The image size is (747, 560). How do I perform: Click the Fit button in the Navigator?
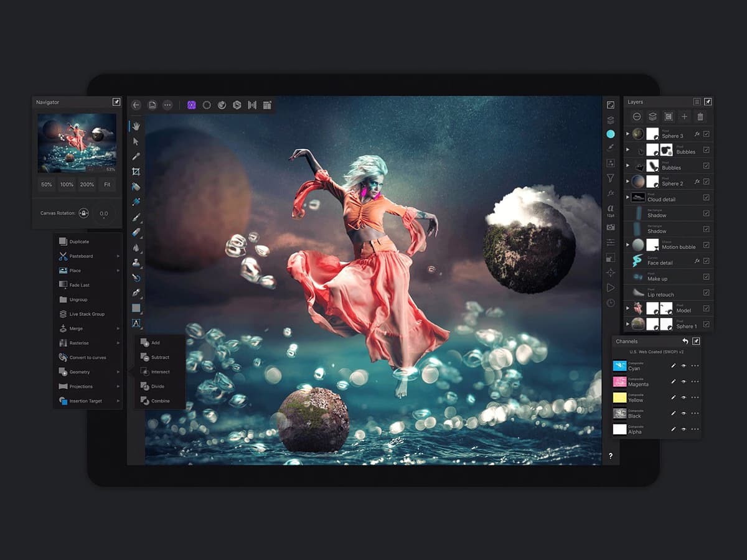pos(106,184)
